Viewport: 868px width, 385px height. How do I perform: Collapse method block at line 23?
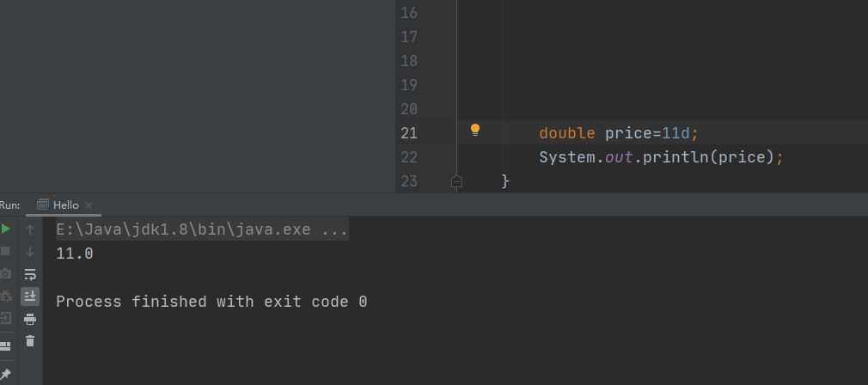pyautogui.click(x=456, y=181)
